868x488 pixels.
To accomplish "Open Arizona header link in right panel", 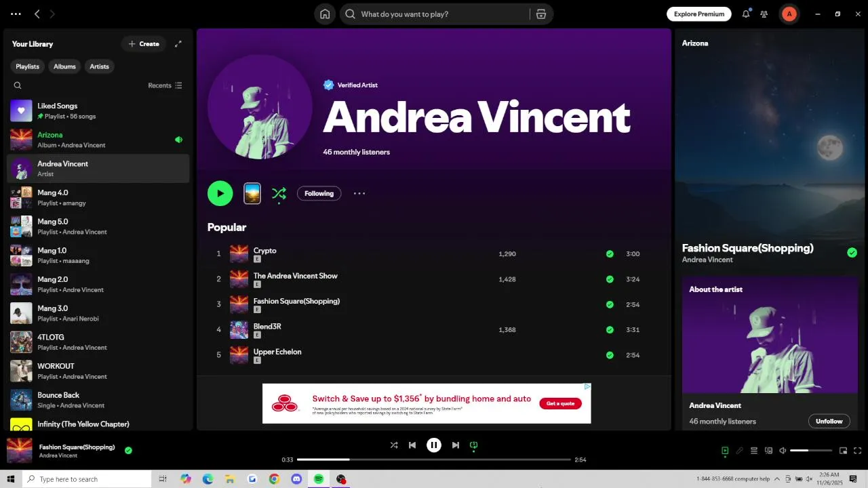I will 695,43.
